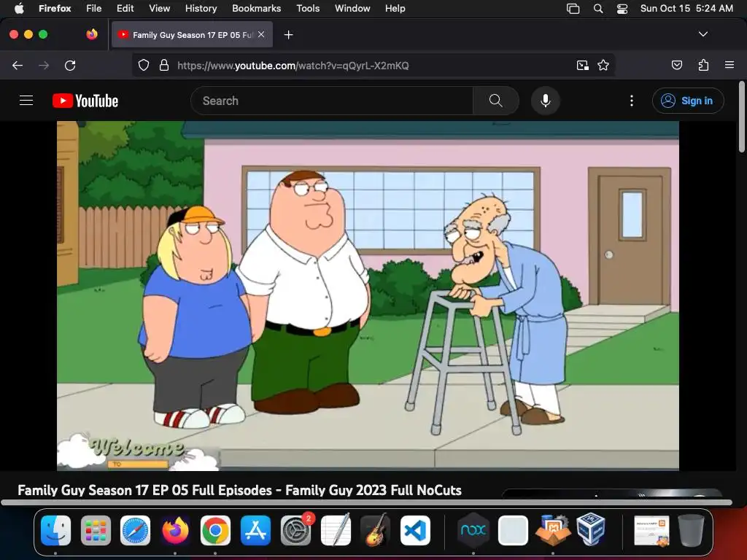Open Google Chrome from the Dock
747x560 pixels.
[215, 531]
